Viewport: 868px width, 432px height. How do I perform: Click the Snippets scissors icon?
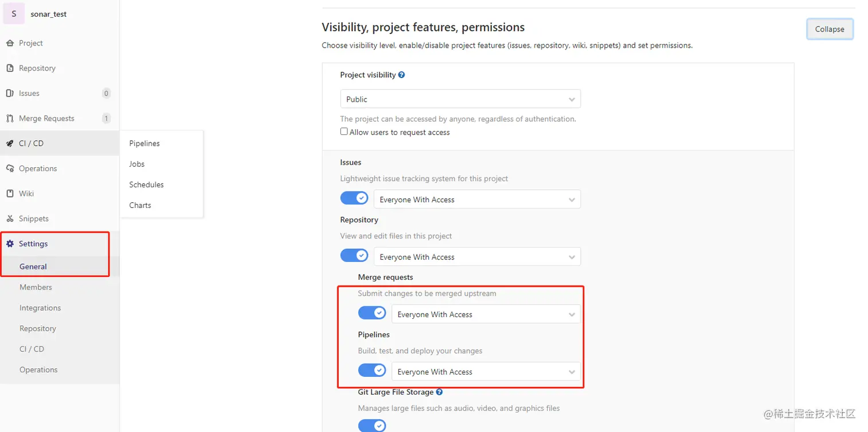point(10,219)
